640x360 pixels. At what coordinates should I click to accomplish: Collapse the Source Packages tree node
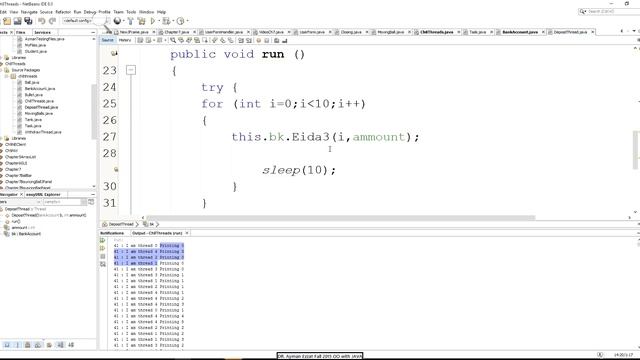pyautogui.click(x=2, y=70)
